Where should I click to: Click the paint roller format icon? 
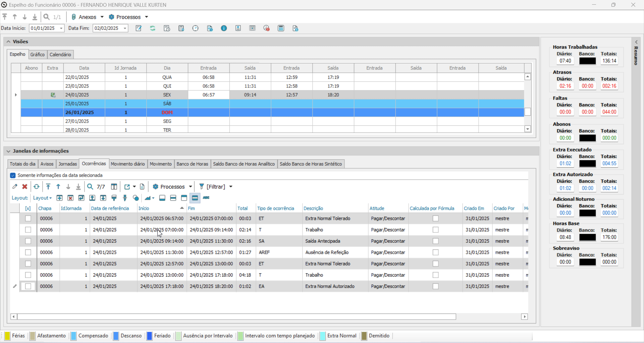pos(114,198)
